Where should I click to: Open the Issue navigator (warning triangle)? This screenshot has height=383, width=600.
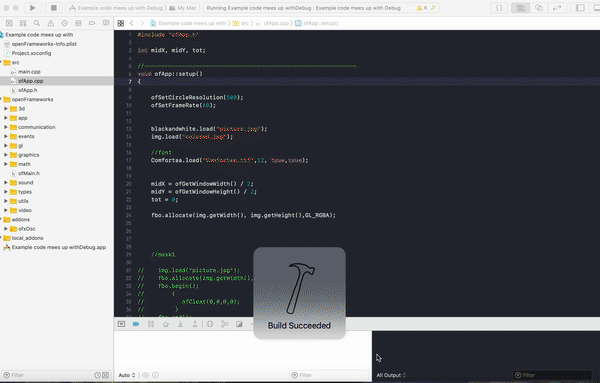point(51,23)
